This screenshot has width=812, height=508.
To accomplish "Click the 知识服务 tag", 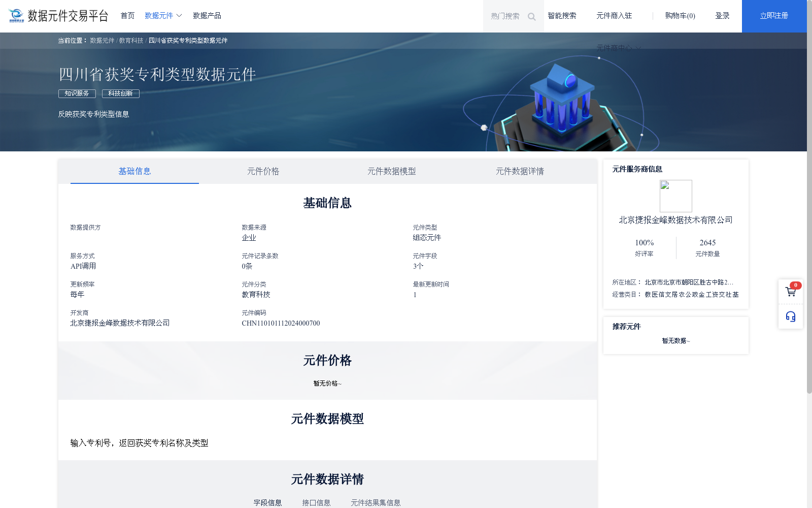I will [77, 93].
